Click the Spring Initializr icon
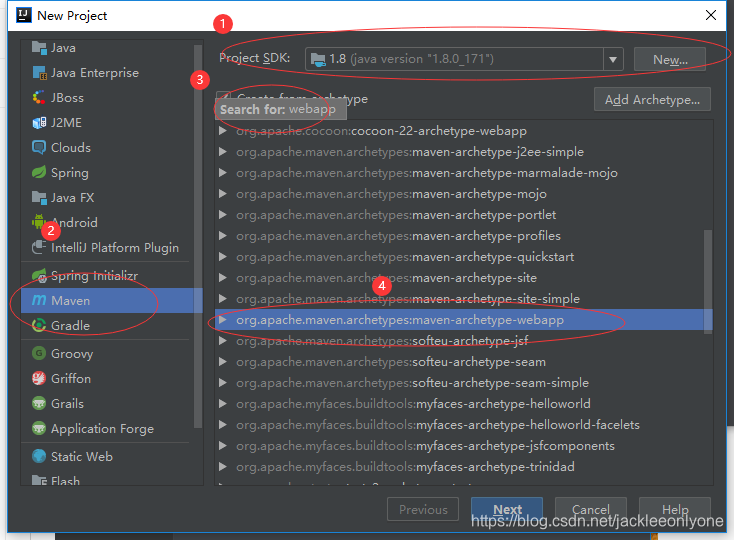 pyautogui.click(x=39, y=276)
